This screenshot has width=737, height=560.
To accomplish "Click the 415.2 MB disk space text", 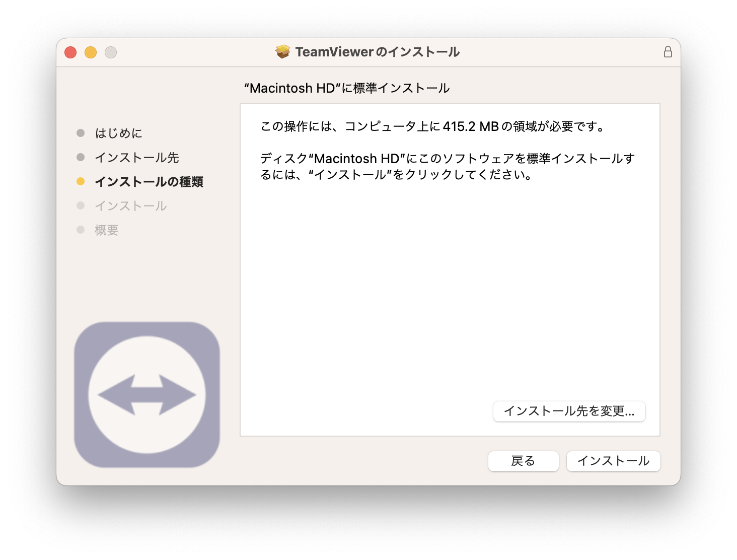I will 471,126.
